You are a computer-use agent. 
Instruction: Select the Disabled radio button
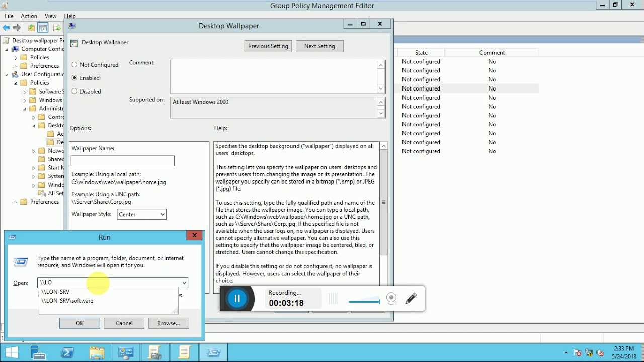[75, 91]
